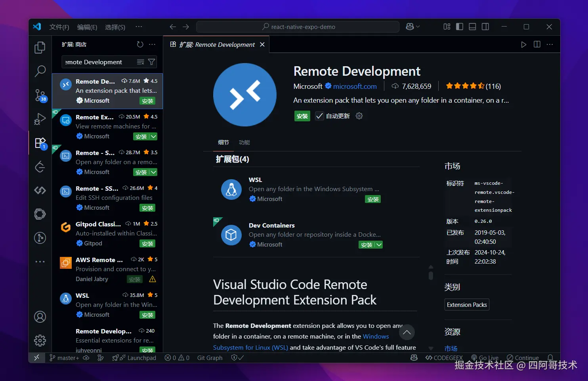The width and height of the screenshot is (588, 381).
Task: Open CODEGEEX status bar item
Action: (444, 358)
